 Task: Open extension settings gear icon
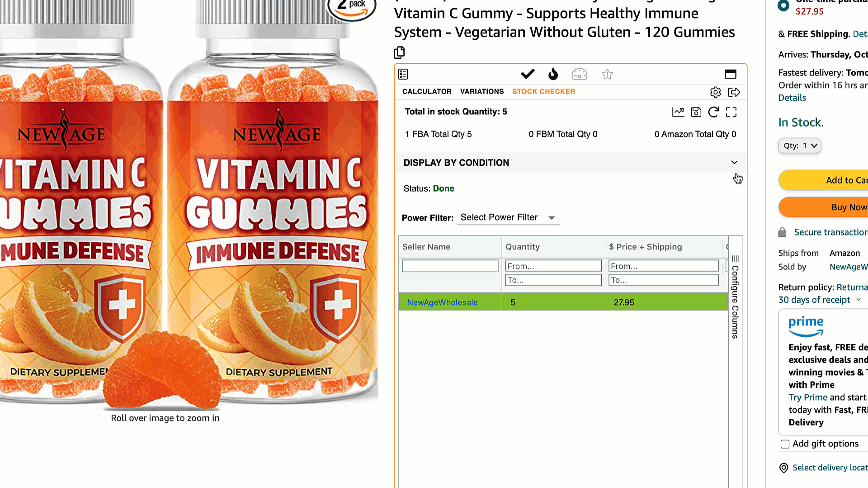pos(715,92)
